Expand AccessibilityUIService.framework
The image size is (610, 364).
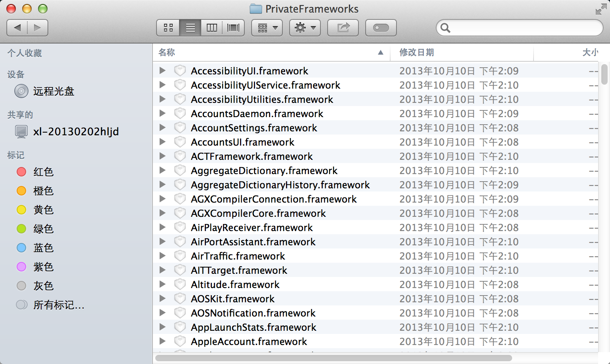click(x=162, y=85)
